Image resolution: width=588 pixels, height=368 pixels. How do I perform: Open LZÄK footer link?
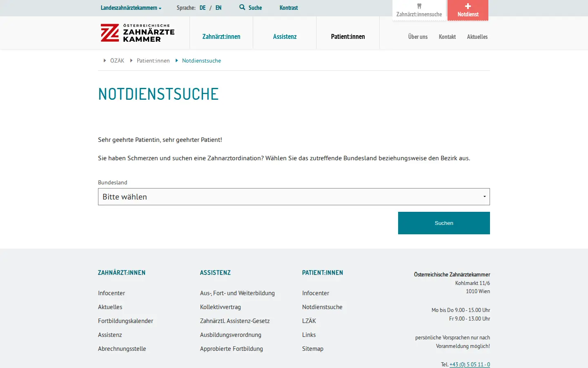309,321
